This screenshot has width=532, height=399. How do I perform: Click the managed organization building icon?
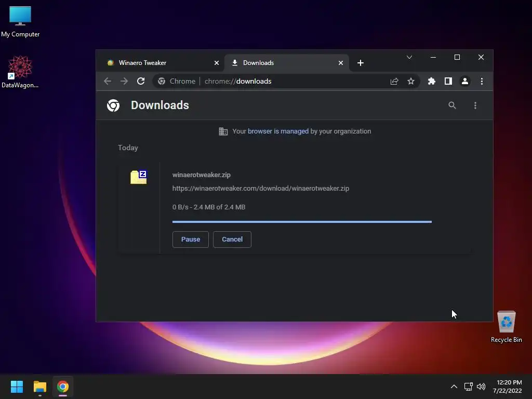point(223,131)
